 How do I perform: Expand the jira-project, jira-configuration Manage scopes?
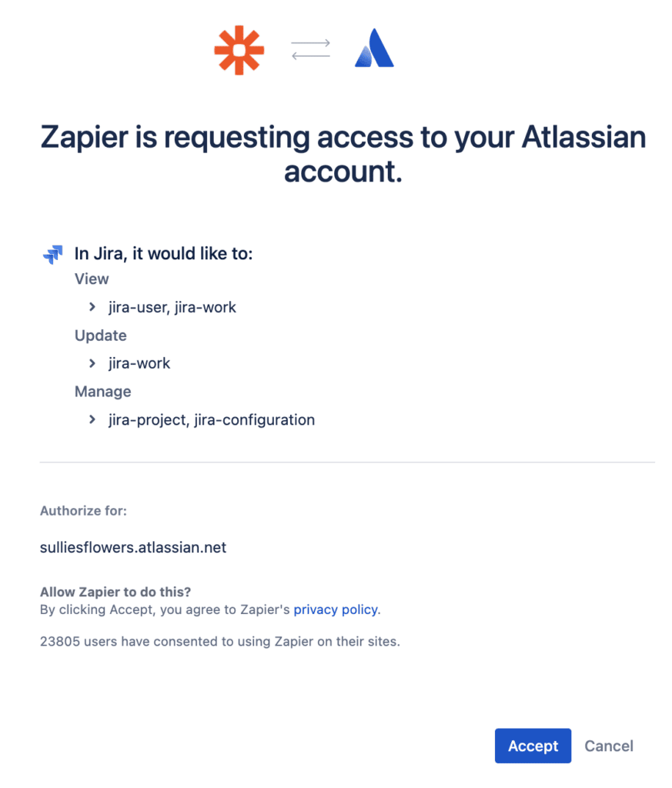(92, 419)
